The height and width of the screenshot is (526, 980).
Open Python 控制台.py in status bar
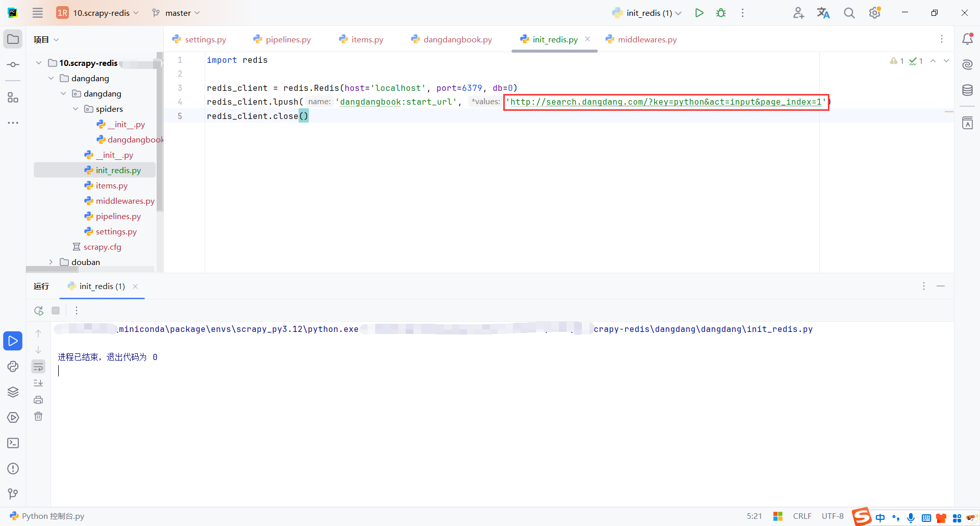point(47,516)
